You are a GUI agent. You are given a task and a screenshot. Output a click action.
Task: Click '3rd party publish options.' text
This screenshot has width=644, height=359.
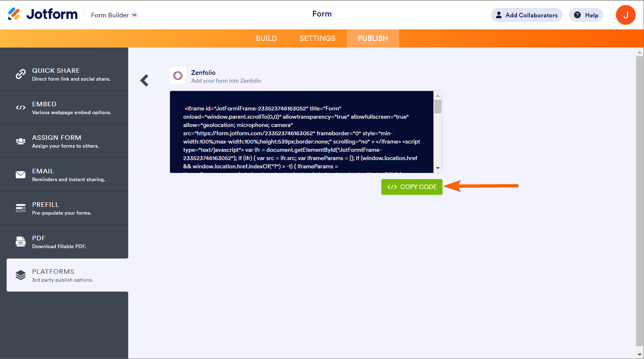[x=62, y=280]
